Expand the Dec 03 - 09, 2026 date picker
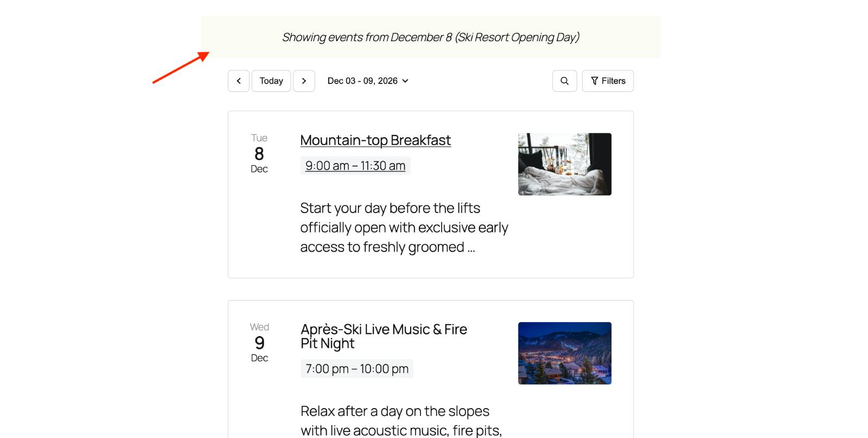Screen dimensions: 868x438 [x=362, y=81]
